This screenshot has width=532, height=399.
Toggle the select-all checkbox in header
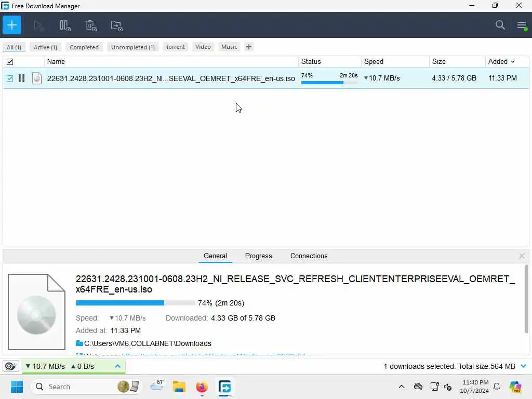[10, 62]
